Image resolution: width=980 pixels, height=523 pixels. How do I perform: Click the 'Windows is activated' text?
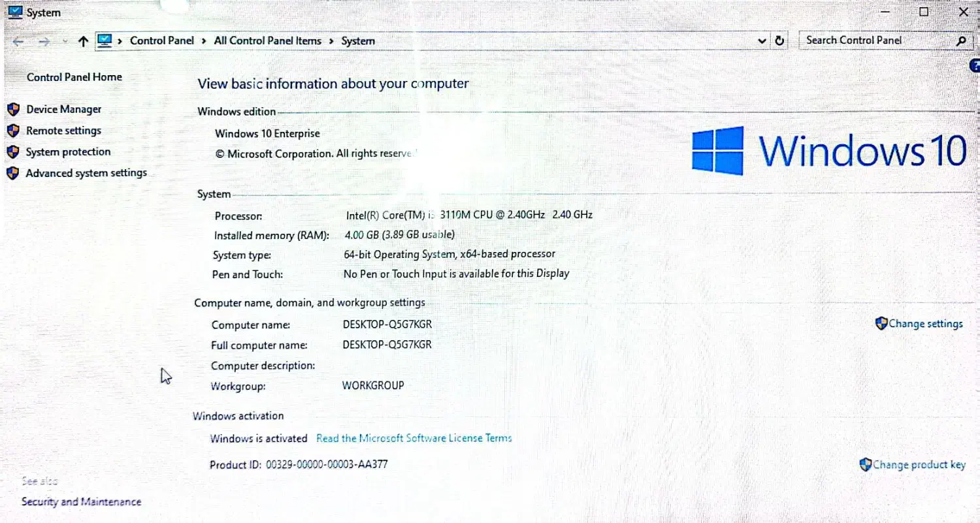coord(259,439)
